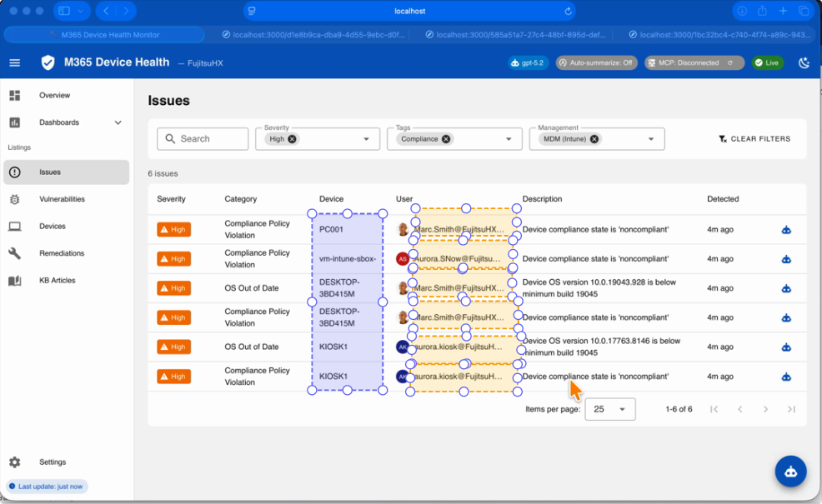Open Settings gear in sidebar
The height and width of the screenshot is (504, 822).
coord(15,462)
